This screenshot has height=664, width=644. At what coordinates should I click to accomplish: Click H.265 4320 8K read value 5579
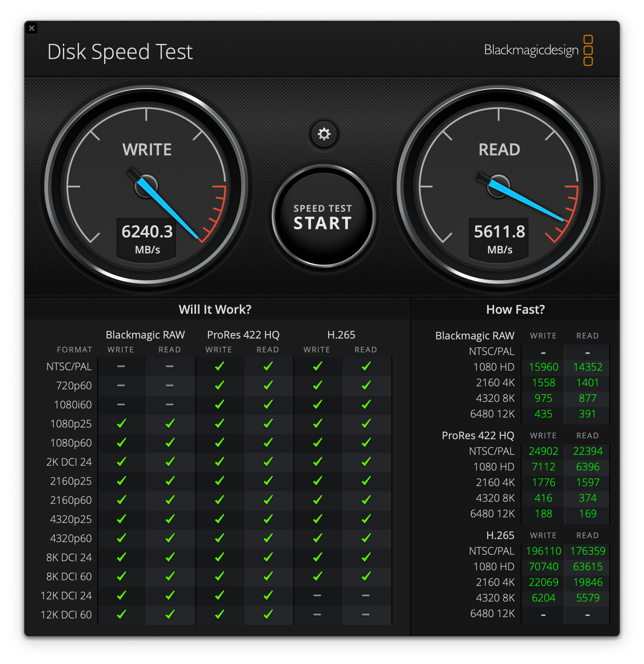pyautogui.click(x=588, y=598)
